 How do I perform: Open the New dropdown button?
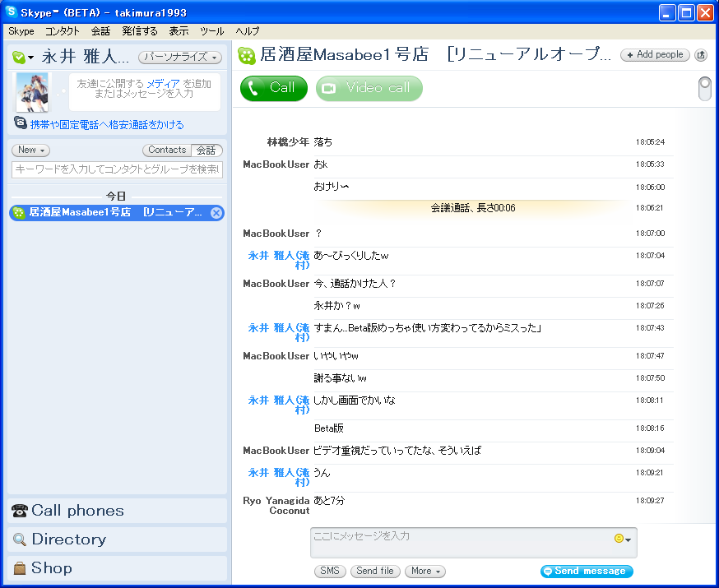(x=30, y=150)
